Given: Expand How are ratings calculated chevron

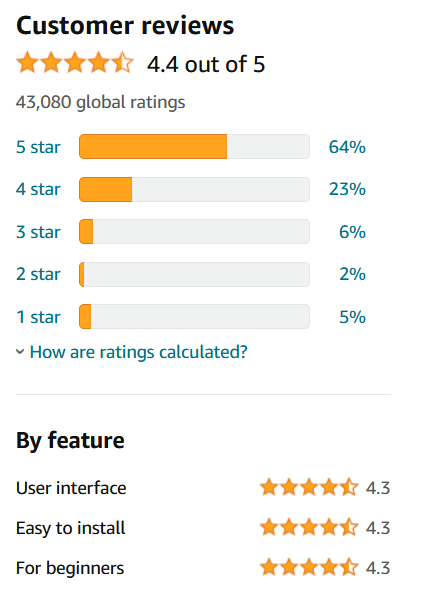Looking at the screenshot, I should point(20,352).
